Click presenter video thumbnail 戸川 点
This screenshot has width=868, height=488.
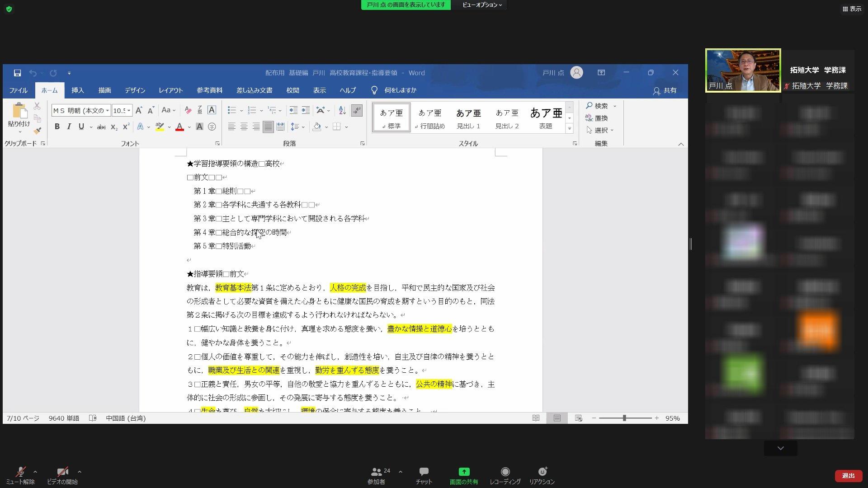click(x=743, y=70)
